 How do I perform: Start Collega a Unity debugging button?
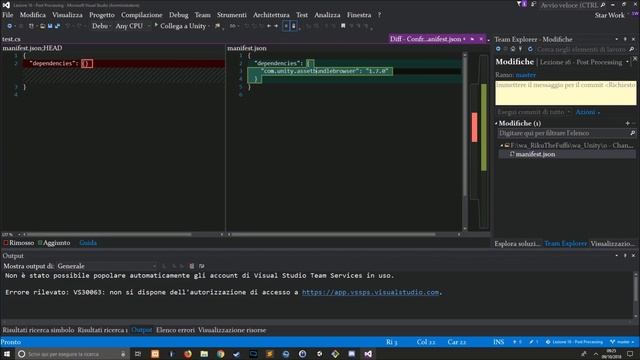tap(180, 26)
